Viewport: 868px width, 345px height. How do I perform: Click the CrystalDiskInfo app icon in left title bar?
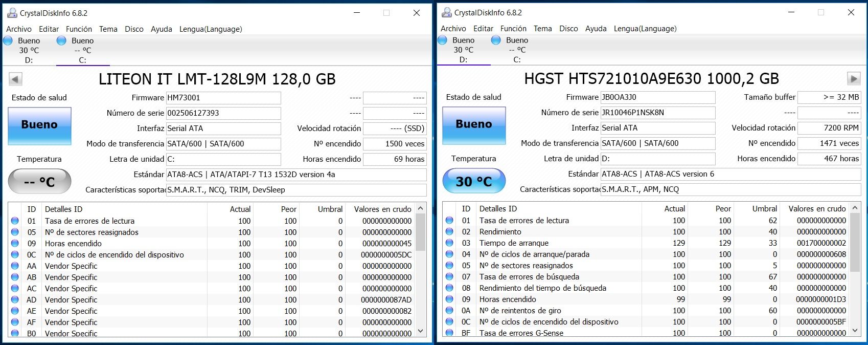[12, 13]
